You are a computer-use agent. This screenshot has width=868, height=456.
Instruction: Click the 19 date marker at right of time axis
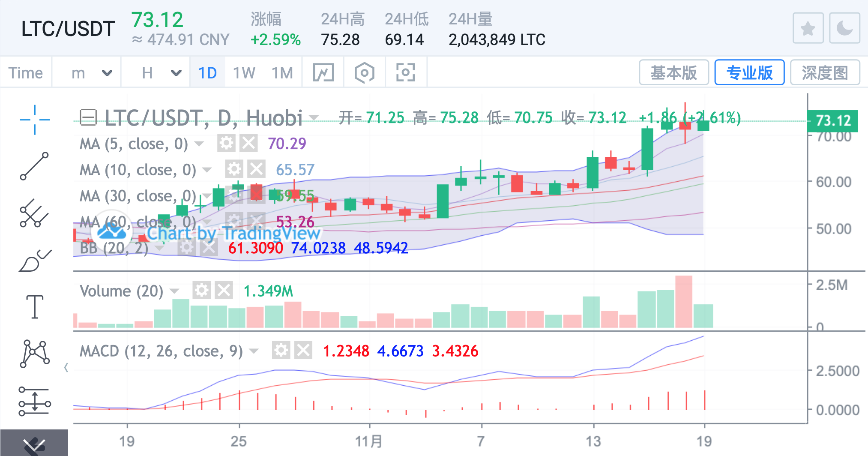pyautogui.click(x=704, y=441)
